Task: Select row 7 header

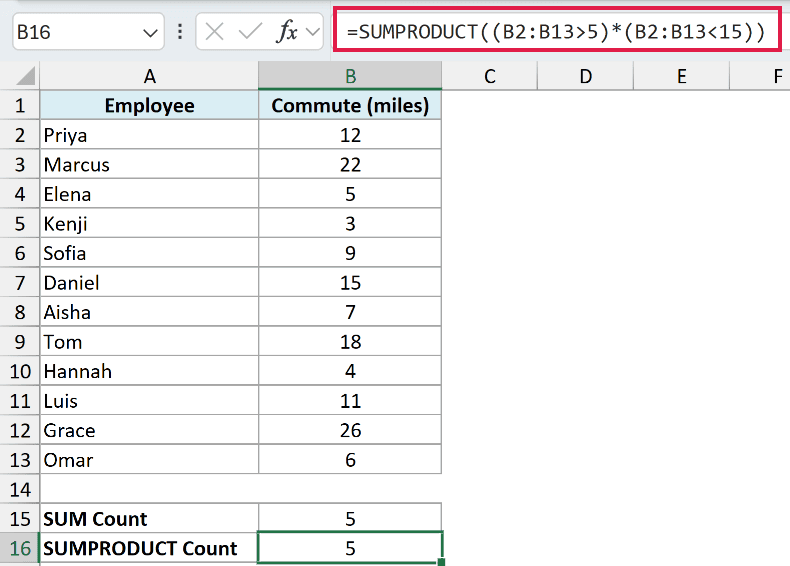Action: coord(20,282)
